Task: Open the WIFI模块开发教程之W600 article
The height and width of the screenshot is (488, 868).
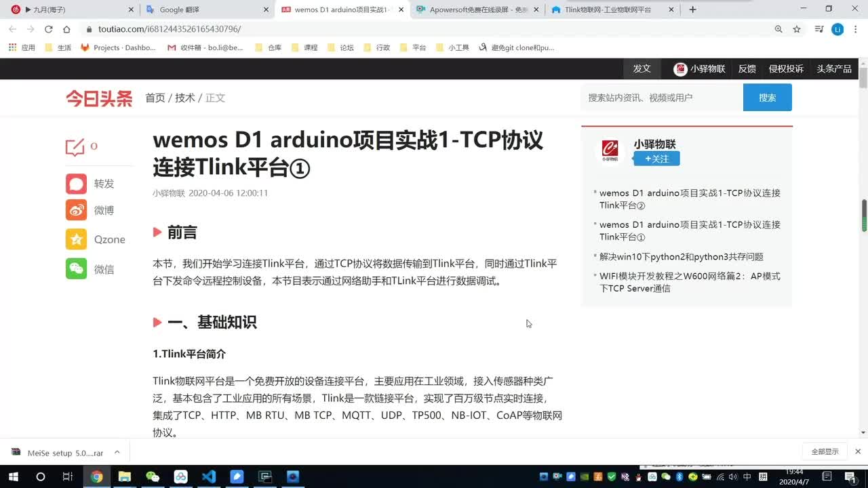Action: pos(690,283)
